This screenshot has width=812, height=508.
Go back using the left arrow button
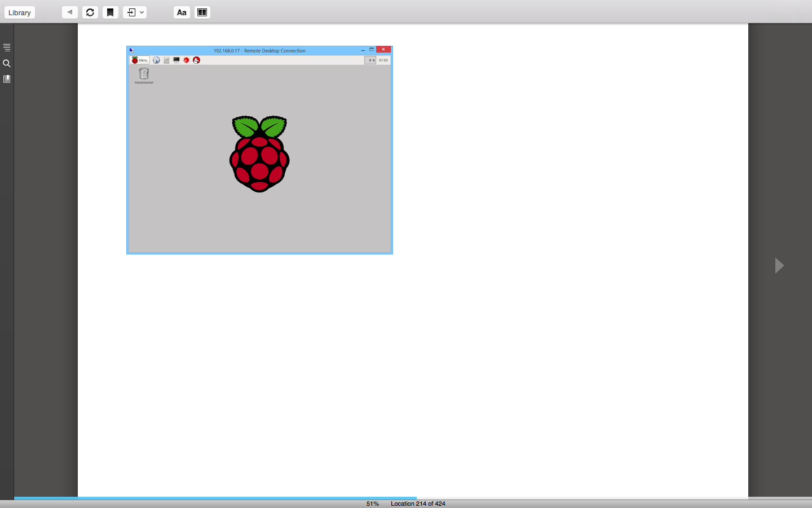click(x=70, y=12)
